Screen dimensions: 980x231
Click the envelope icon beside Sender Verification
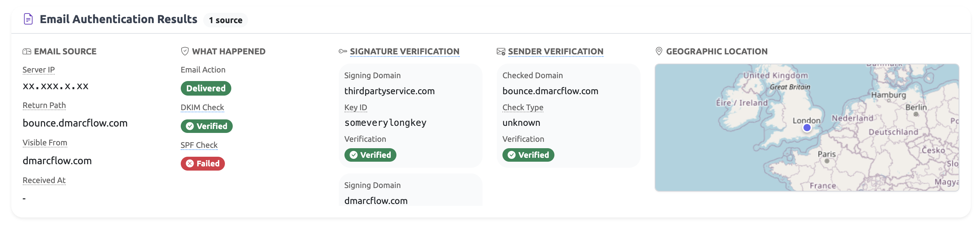click(x=501, y=52)
